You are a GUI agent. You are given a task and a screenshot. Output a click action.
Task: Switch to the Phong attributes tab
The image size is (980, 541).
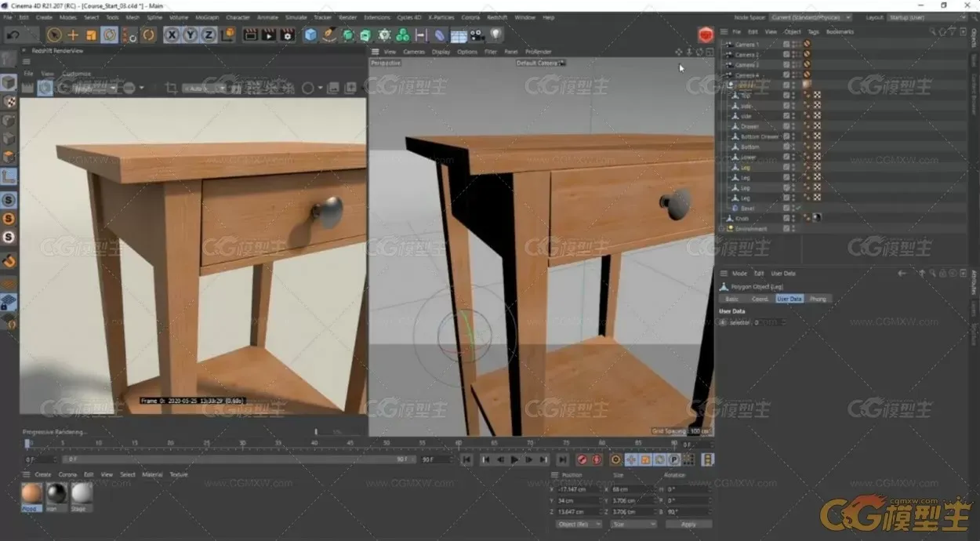coord(818,299)
